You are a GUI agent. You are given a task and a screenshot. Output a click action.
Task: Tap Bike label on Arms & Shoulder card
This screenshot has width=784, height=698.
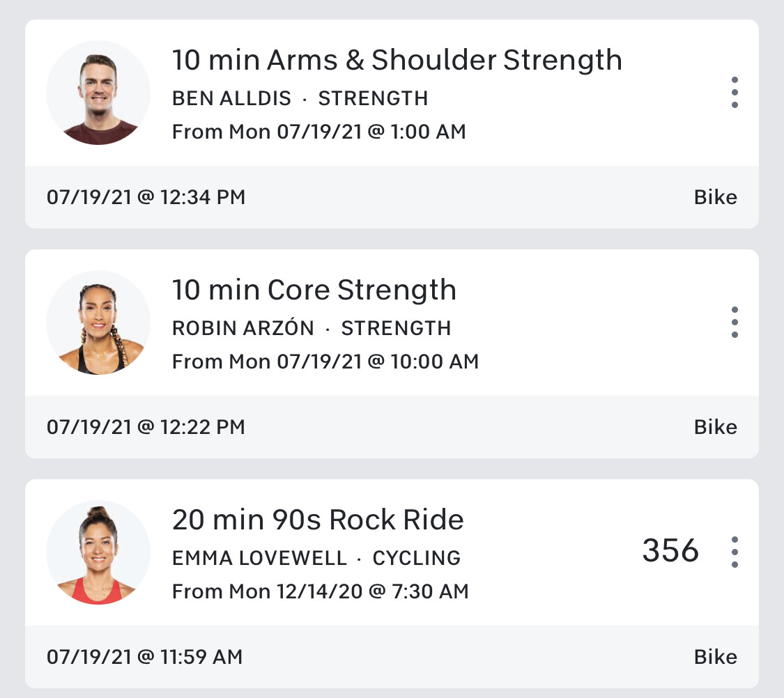[715, 197]
